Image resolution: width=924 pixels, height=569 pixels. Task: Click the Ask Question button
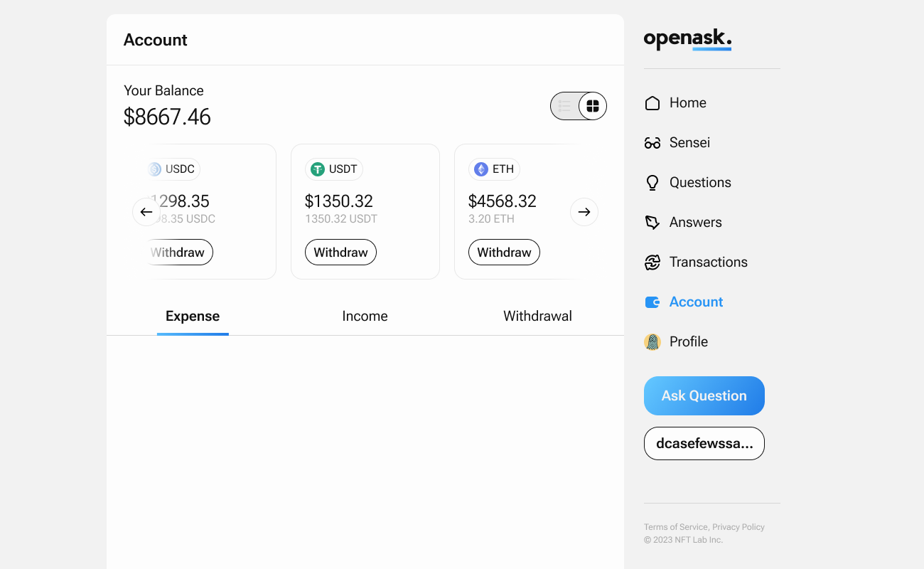704,395
